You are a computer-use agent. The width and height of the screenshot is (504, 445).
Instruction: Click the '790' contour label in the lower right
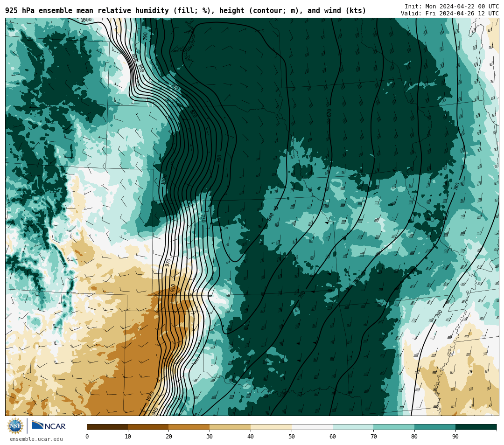(x=439, y=314)
